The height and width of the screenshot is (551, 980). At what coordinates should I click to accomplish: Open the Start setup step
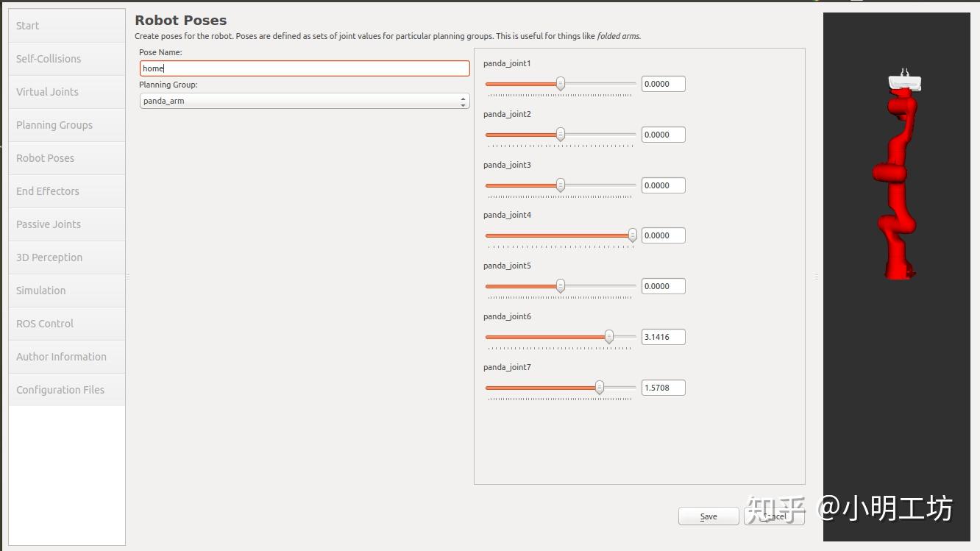pos(66,26)
